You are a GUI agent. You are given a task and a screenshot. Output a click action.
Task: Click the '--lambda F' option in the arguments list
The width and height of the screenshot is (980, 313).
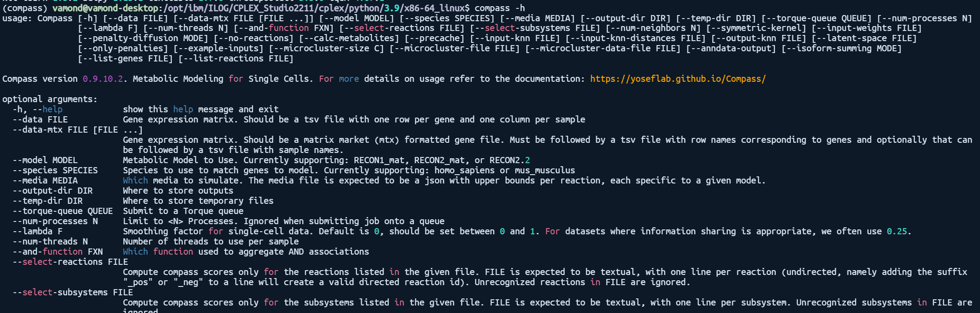(38, 231)
